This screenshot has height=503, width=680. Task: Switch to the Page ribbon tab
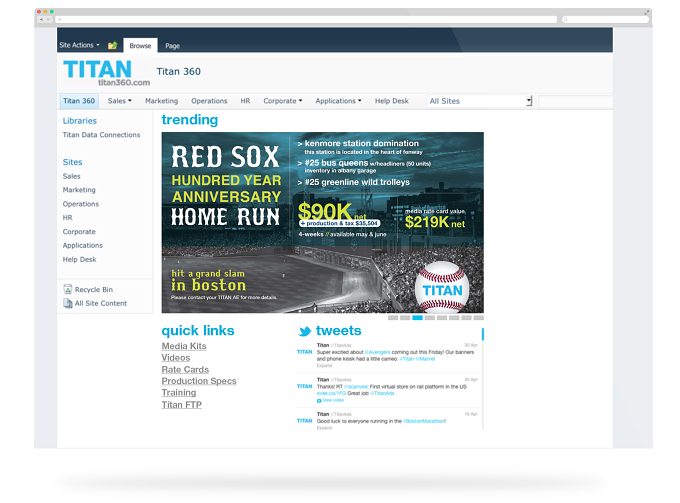pos(172,46)
